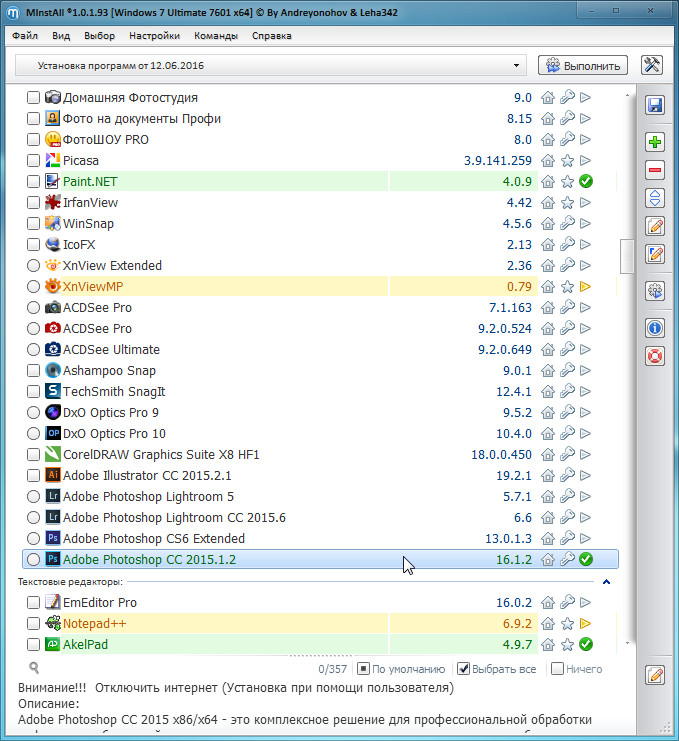Click the home icon in the Picasa row
This screenshot has height=741, width=679.
[x=548, y=161]
